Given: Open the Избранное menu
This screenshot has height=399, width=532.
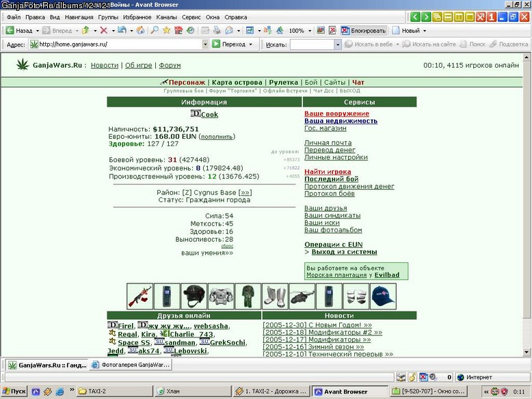Looking at the screenshot, I should 137,17.
